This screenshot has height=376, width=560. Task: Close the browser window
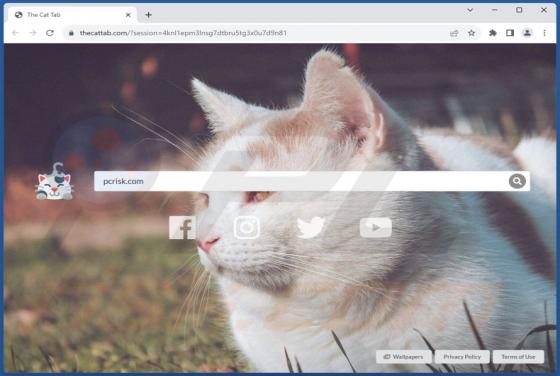click(x=544, y=10)
